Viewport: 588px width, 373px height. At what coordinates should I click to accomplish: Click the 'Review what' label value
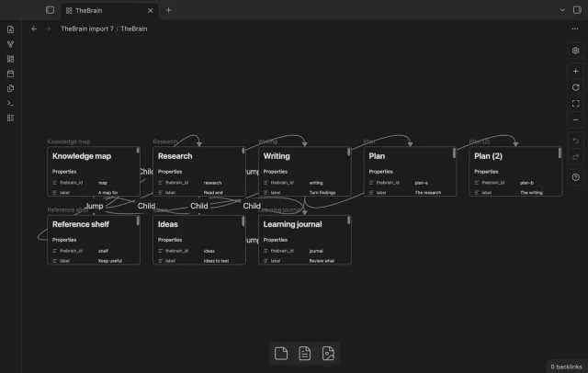point(322,261)
